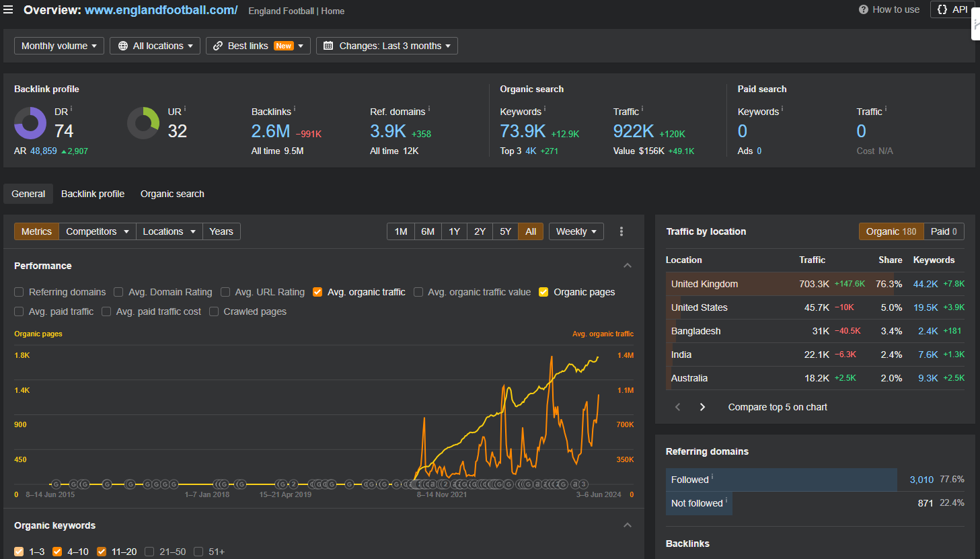
Task: Enable Avg. Domain Rating checkbox
Action: [118, 292]
